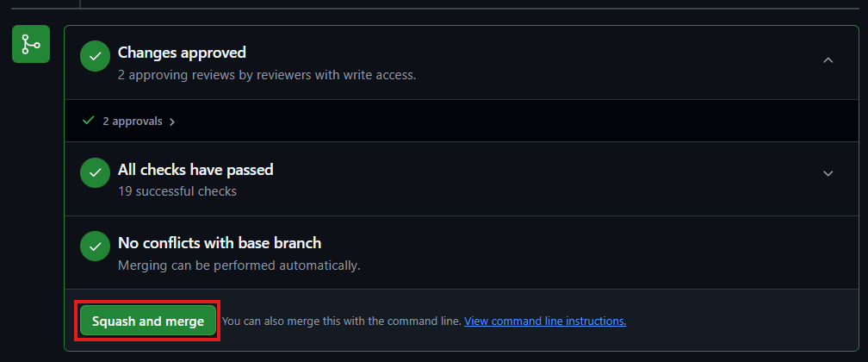Click the small check beside 2 approvals
The width and height of the screenshot is (868, 362).
pos(88,121)
